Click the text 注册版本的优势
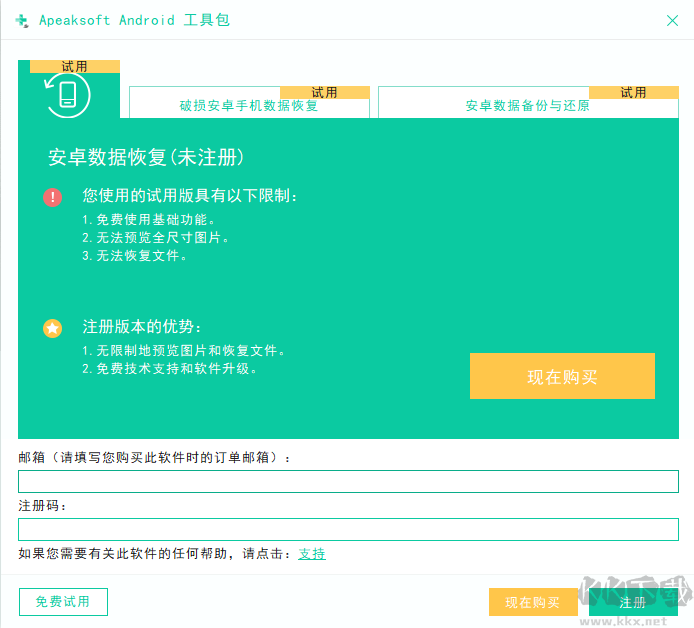 click(142, 327)
